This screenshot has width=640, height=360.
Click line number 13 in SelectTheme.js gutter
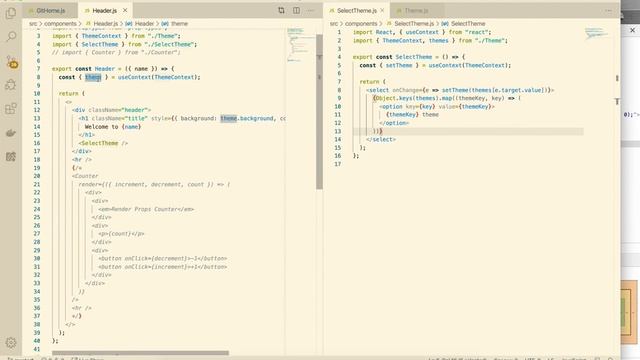(338, 131)
